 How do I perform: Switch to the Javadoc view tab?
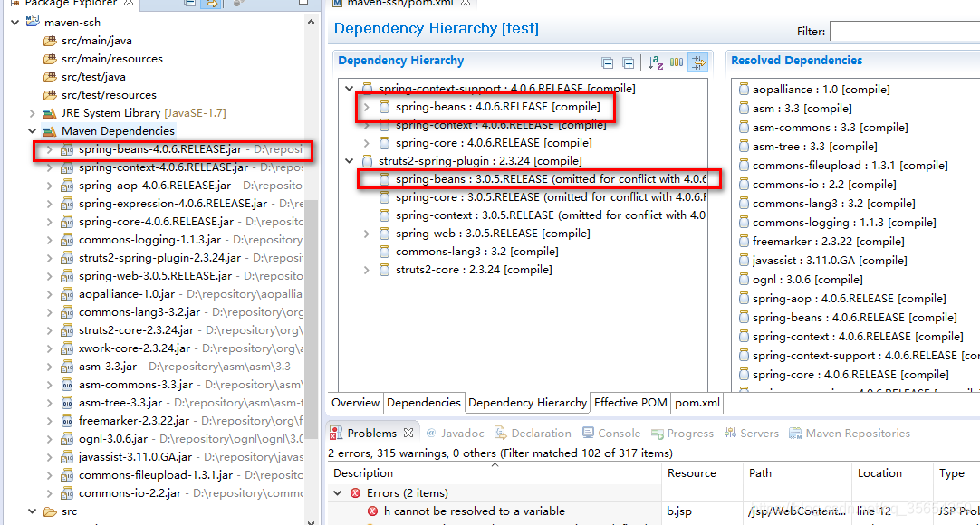(x=455, y=434)
